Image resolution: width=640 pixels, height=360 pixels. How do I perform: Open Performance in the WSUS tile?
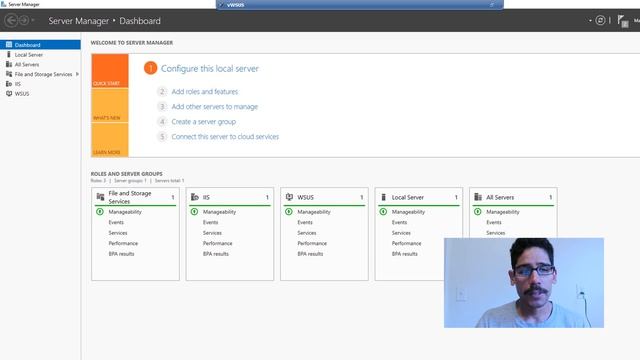click(312, 243)
